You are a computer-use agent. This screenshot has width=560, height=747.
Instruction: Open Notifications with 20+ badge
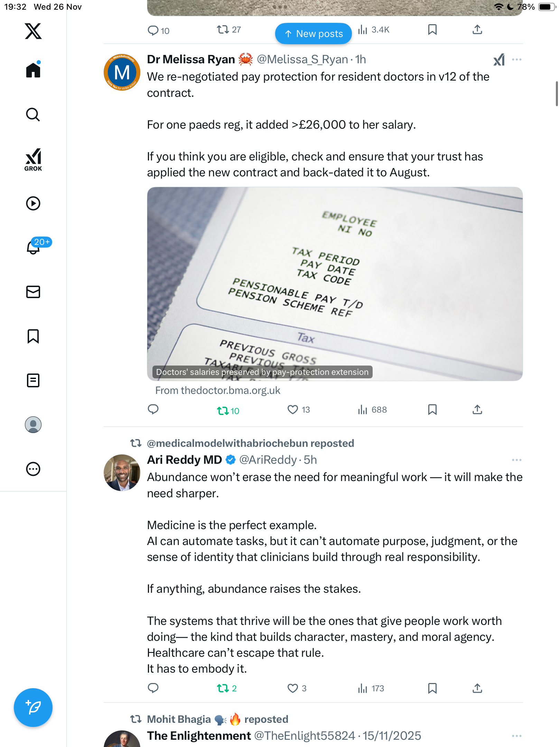(34, 247)
